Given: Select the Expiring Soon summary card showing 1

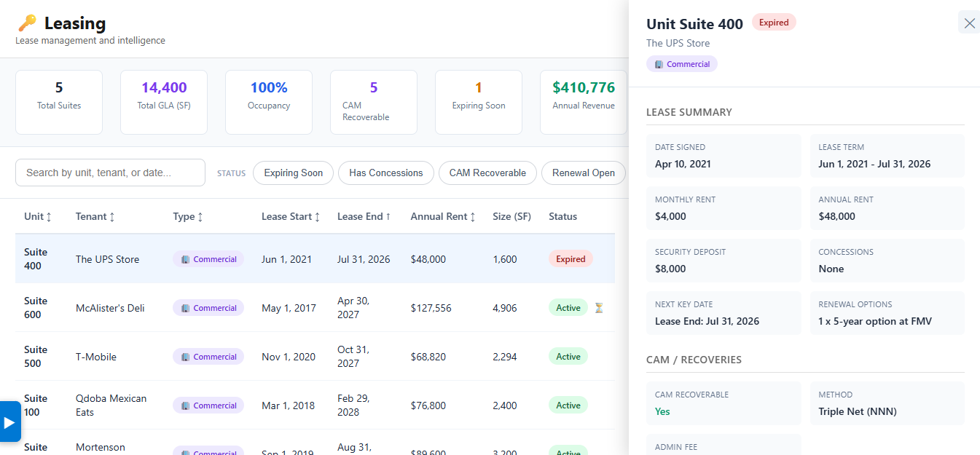Looking at the screenshot, I should tap(479, 102).
